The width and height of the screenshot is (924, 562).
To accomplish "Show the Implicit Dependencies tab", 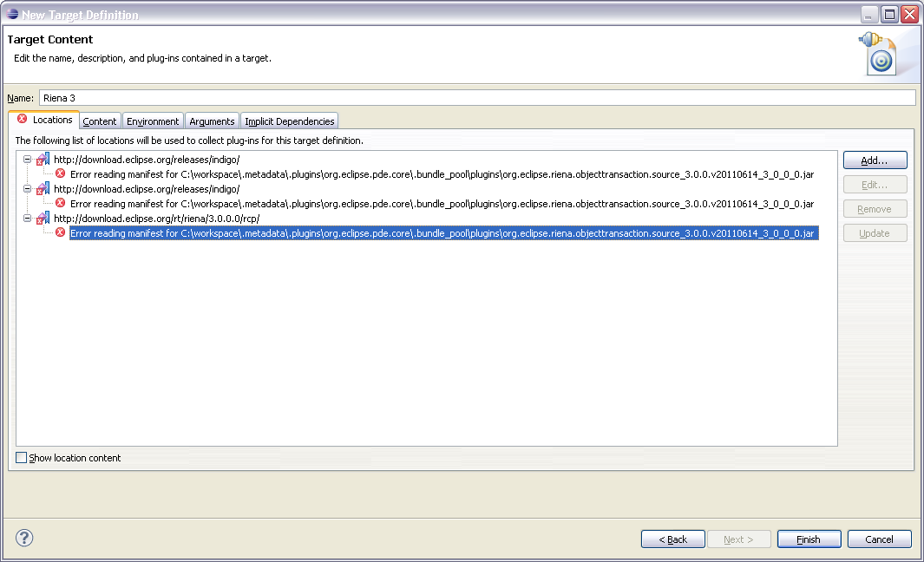I will pyautogui.click(x=289, y=121).
